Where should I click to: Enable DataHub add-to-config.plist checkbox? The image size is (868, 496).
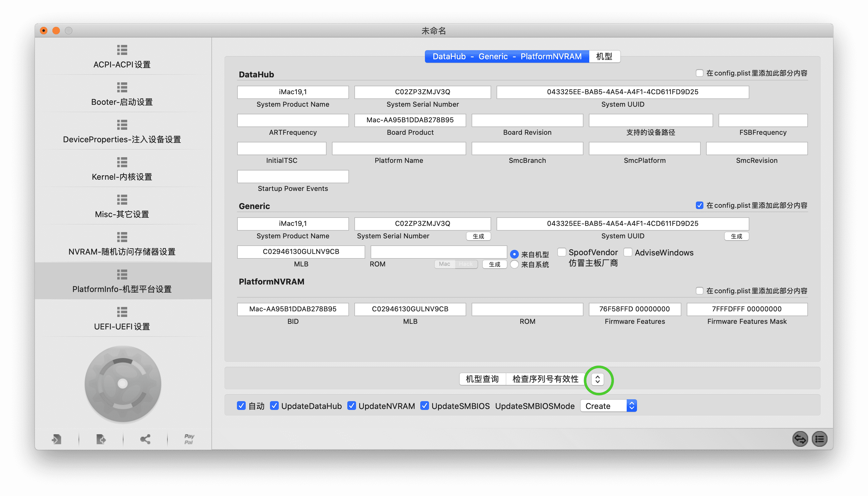699,73
